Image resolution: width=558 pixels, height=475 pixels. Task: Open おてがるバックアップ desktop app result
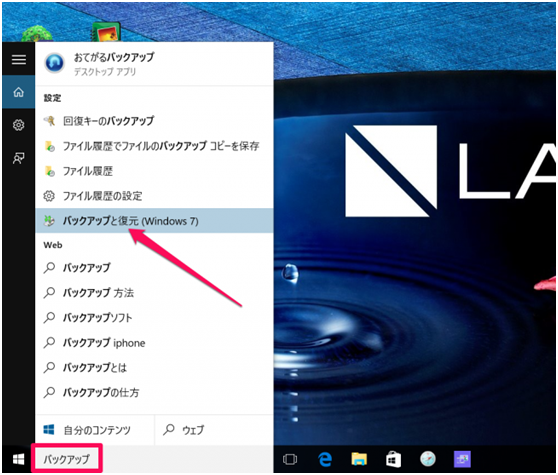click(154, 64)
